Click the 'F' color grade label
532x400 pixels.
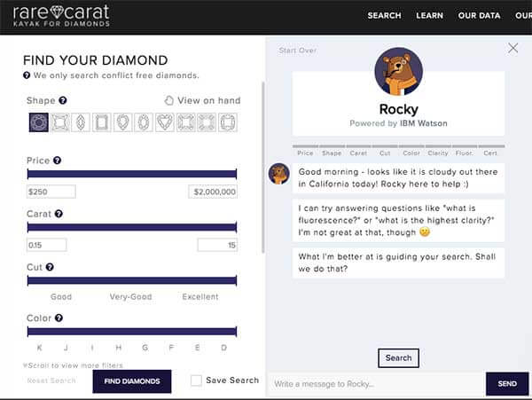click(x=171, y=348)
